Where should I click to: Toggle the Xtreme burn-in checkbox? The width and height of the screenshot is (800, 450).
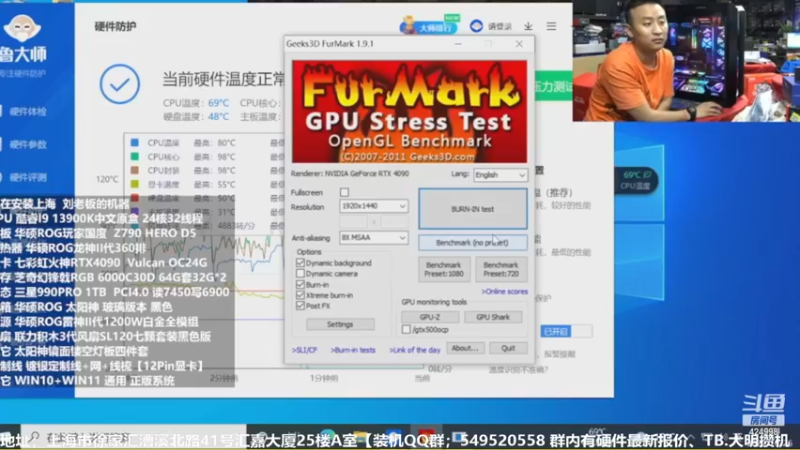click(x=300, y=295)
